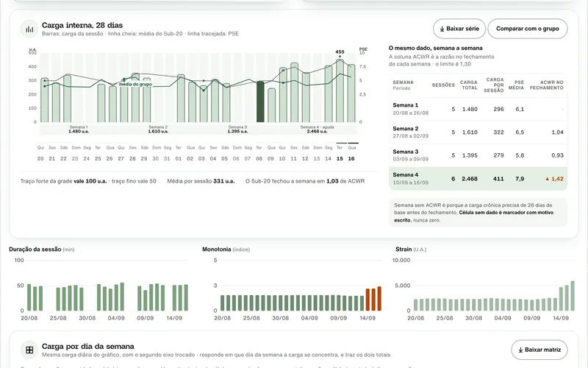Click the carga por sessão value 411

(498, 179)
